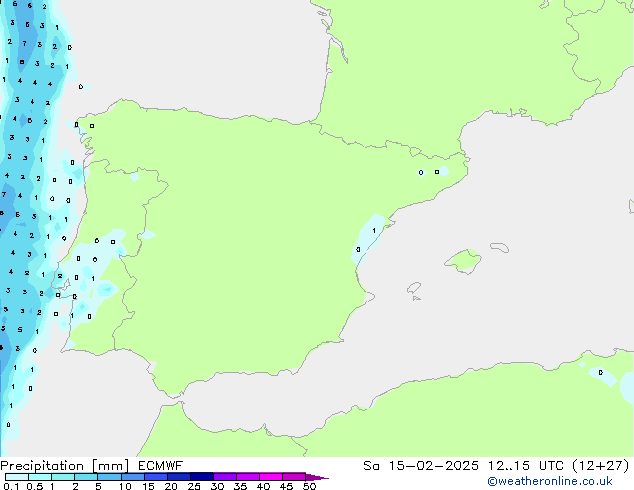Select the 5–10 mm legend color swatch

tap(109, 477)
